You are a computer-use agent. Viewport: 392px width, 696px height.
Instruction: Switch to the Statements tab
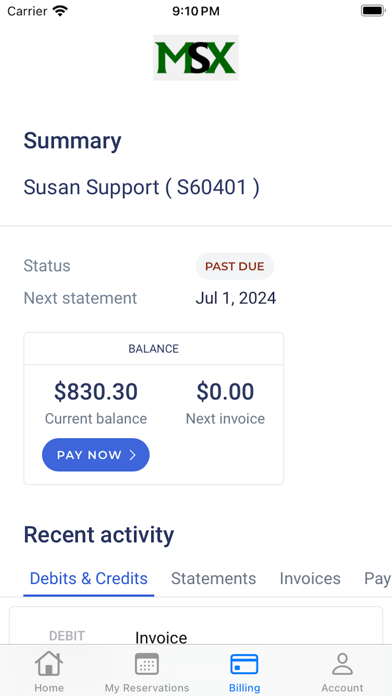tap(214, 578)
